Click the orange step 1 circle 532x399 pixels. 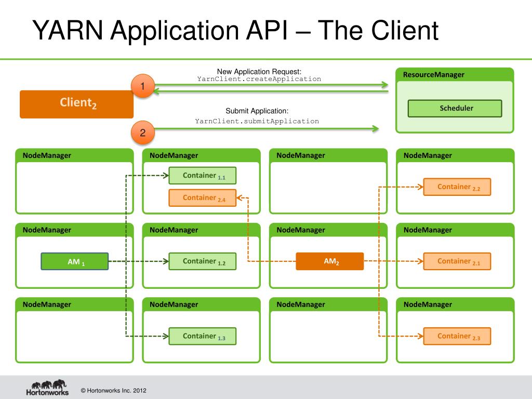[x=142, y=86]
